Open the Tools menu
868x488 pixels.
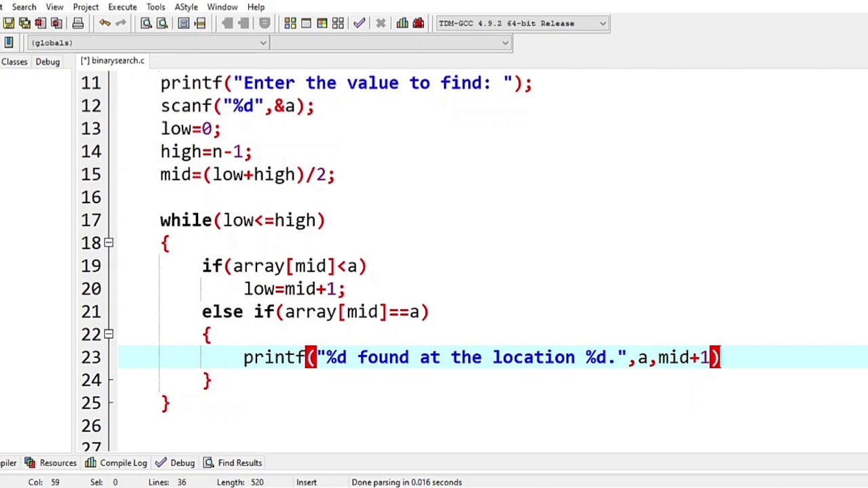pos(156,7)
